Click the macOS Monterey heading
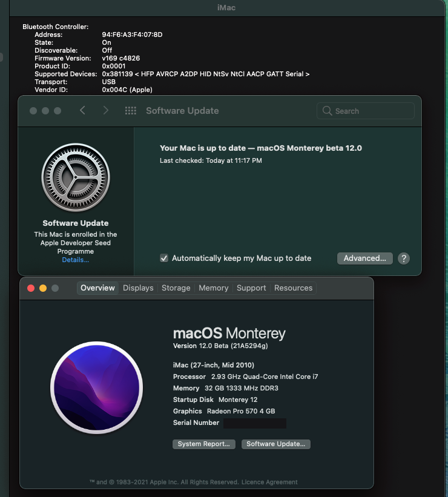Viewport: 448px width, 497px height. coord(229,333)
